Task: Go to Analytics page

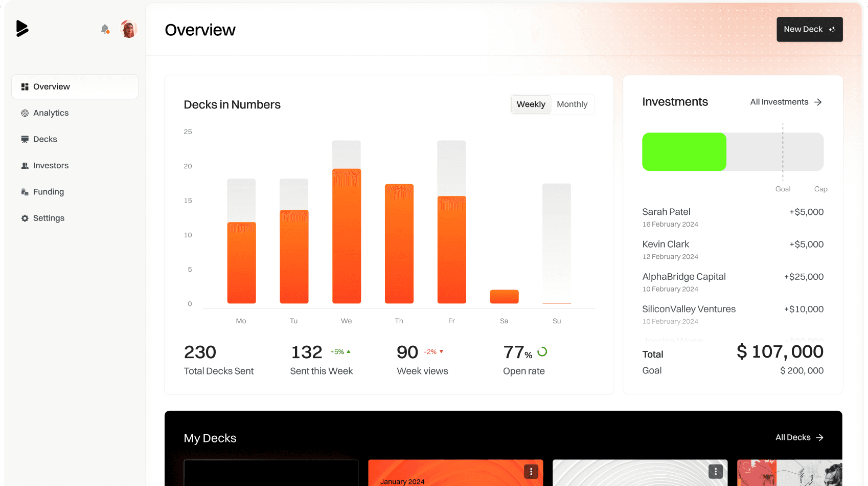Action: click(75, 113)
